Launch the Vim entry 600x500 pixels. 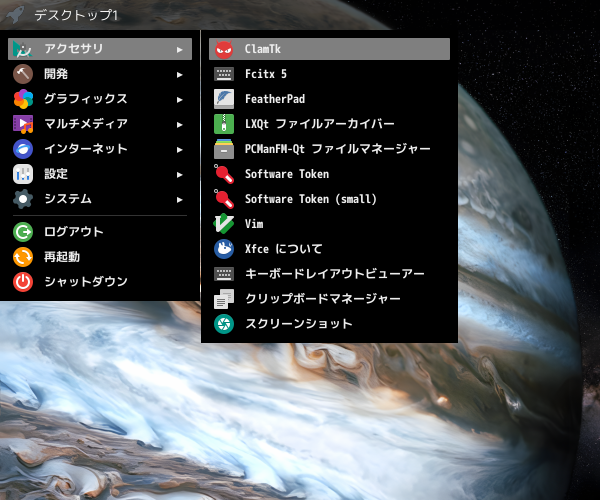point(329,224)
